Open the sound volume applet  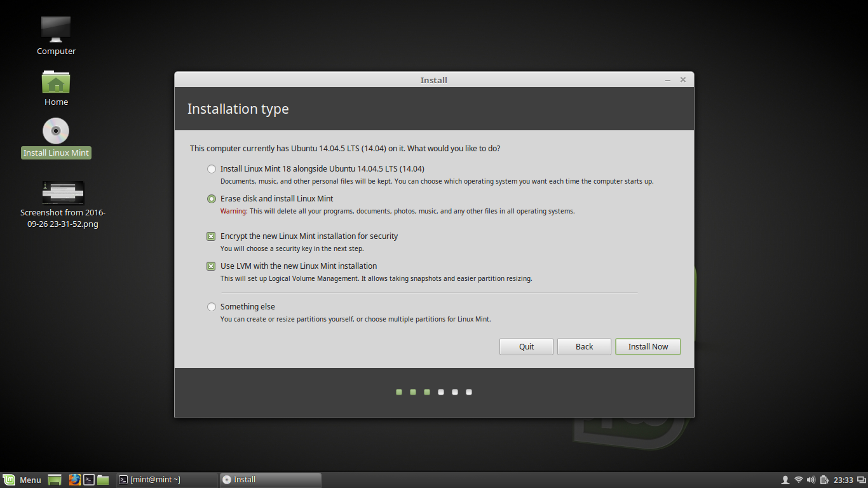point(811,480)
